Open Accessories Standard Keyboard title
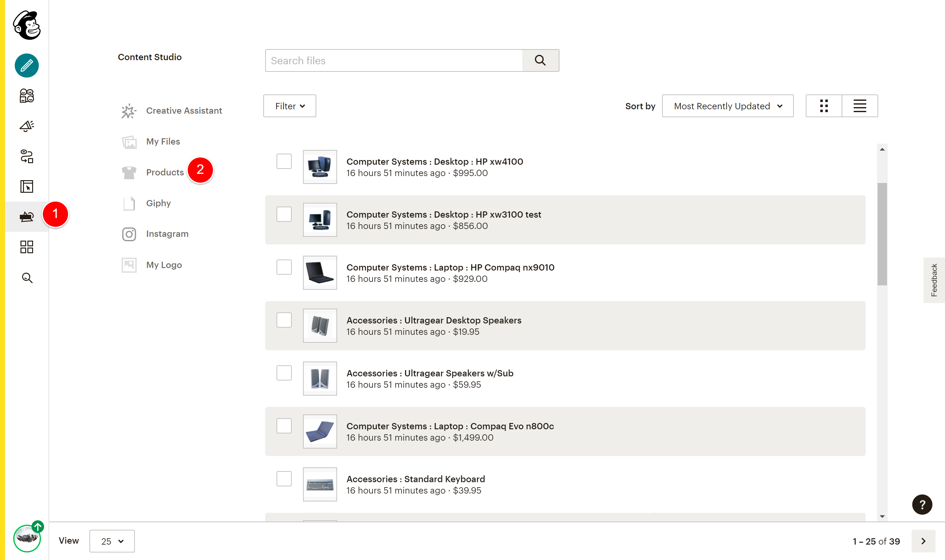 coord(415,479)
